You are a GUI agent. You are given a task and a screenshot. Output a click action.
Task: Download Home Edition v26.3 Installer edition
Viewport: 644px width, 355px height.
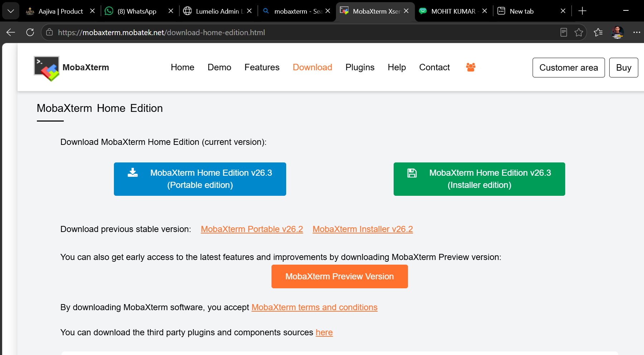(x=479, y=179)
